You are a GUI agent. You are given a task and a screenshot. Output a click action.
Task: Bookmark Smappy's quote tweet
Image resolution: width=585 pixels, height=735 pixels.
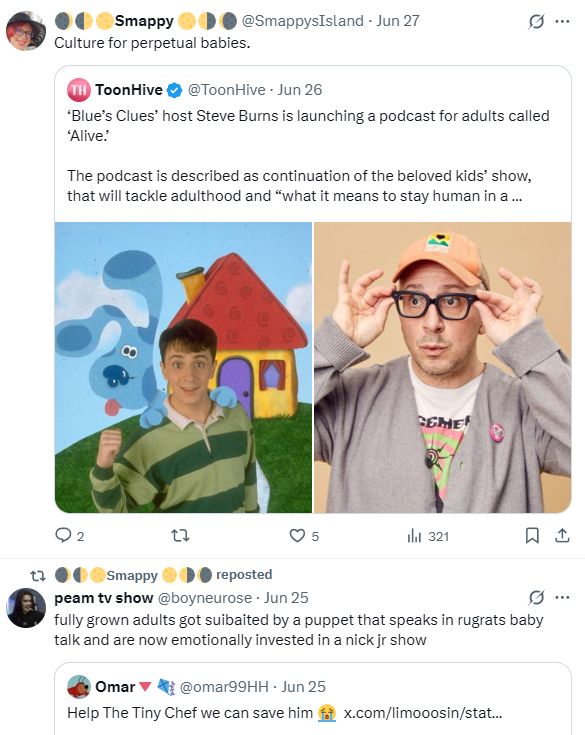point(532,535)
